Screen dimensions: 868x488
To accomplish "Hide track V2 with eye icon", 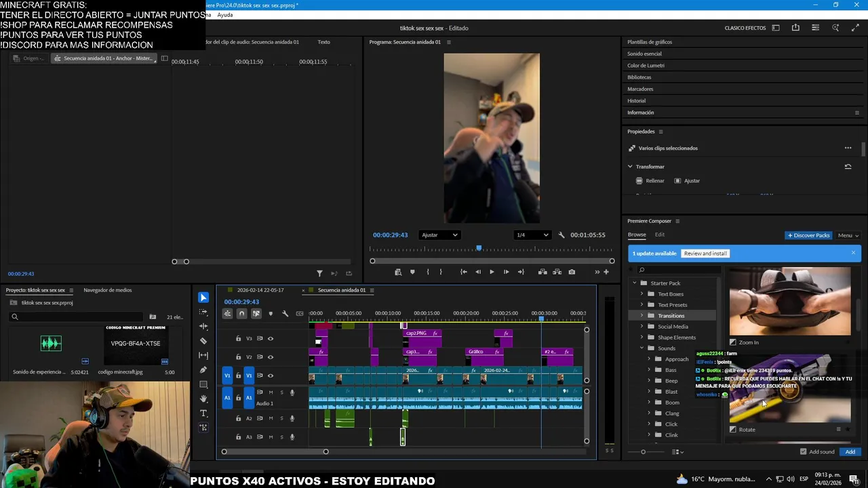I will point(271,357).
